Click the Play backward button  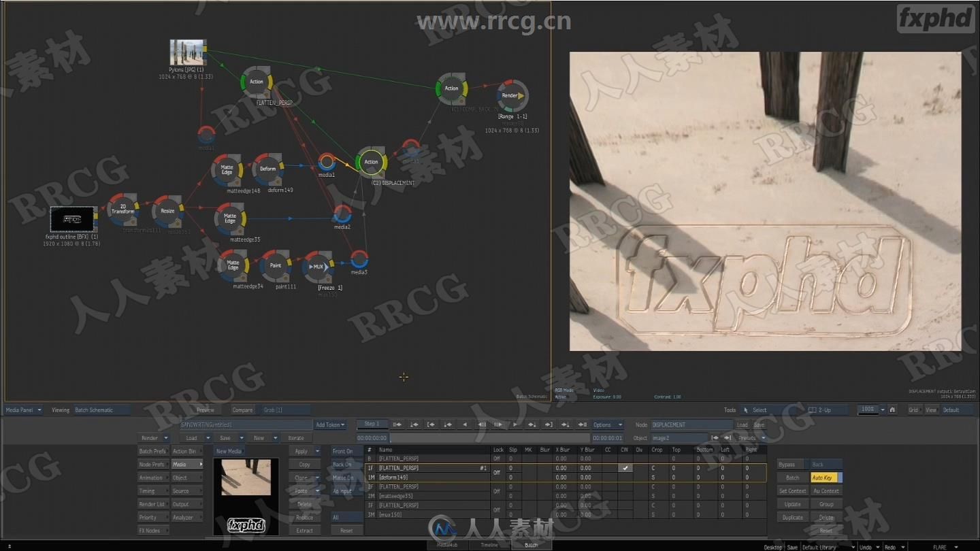[465, 424]
